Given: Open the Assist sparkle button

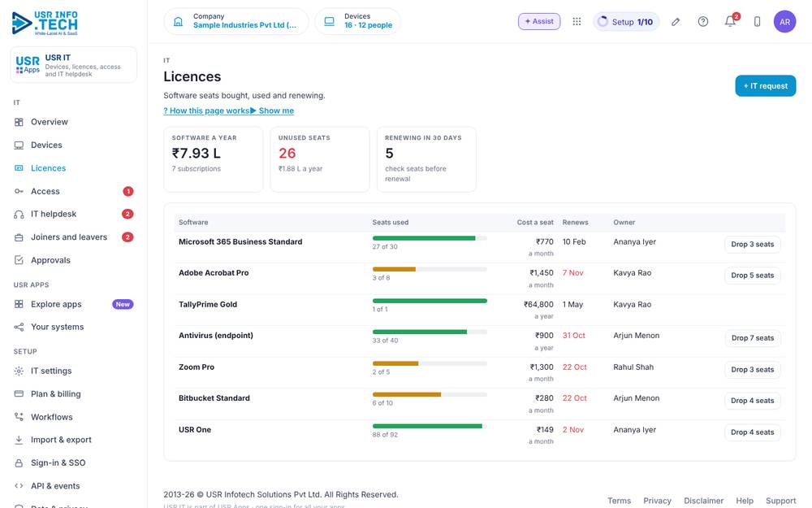Looking at the screenshot, I should (539, 21).
